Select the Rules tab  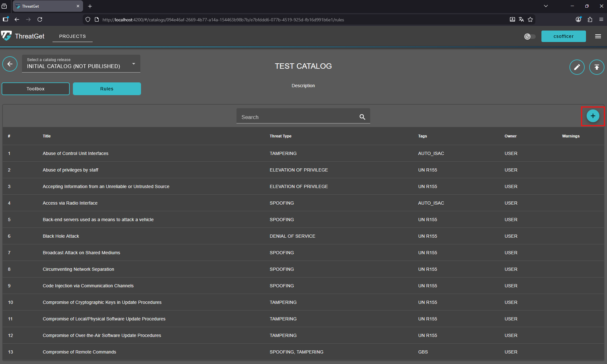click(107, 89)
